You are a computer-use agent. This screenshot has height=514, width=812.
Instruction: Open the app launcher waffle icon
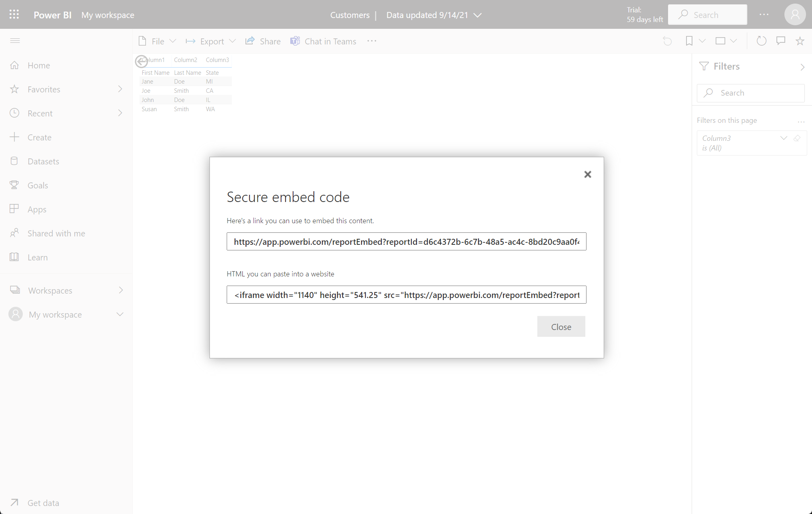[x=14, y=15]
